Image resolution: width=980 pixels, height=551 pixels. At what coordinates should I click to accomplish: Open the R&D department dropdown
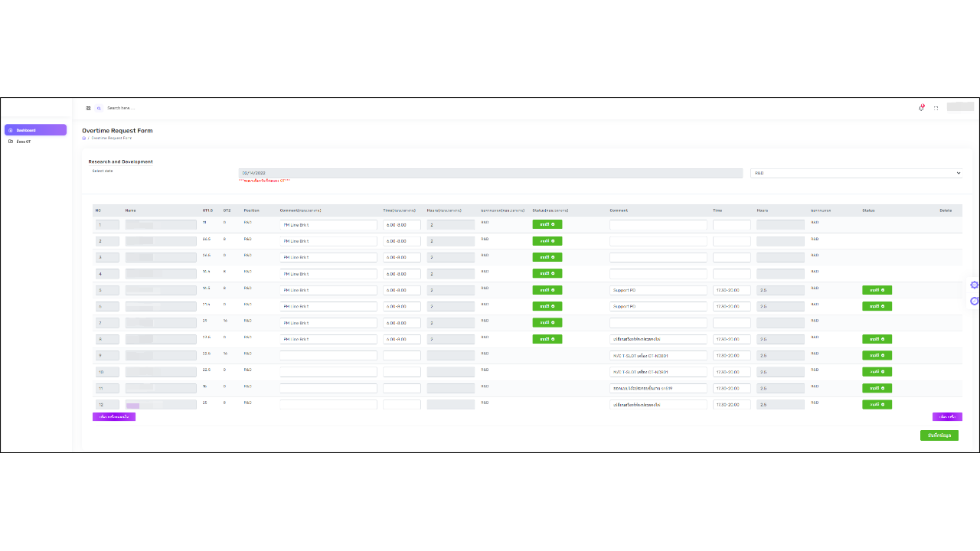(x=856, y=173)
